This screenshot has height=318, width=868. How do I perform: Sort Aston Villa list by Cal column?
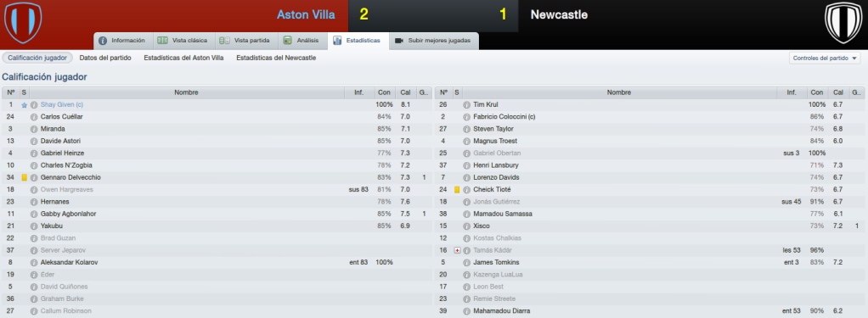click(405, 92)
